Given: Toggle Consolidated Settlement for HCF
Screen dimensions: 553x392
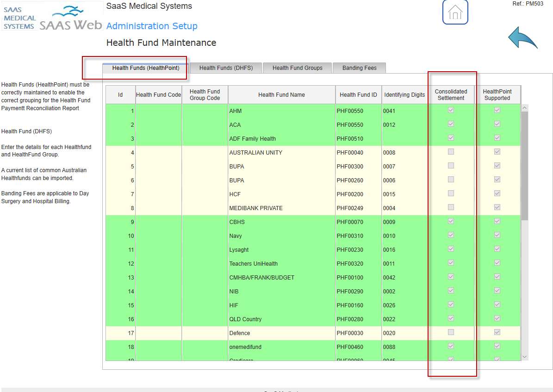Looking at the screenshot, I should 451,193.
